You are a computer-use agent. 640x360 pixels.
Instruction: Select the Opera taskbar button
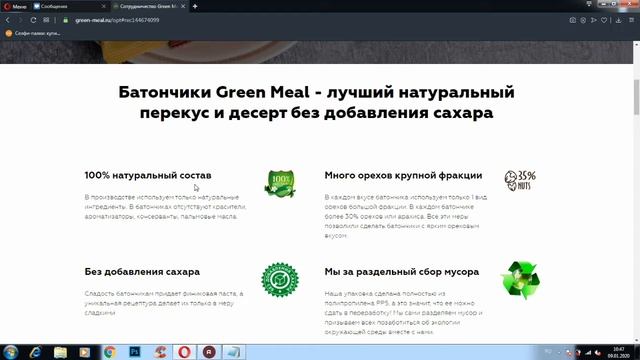[184, 352]
